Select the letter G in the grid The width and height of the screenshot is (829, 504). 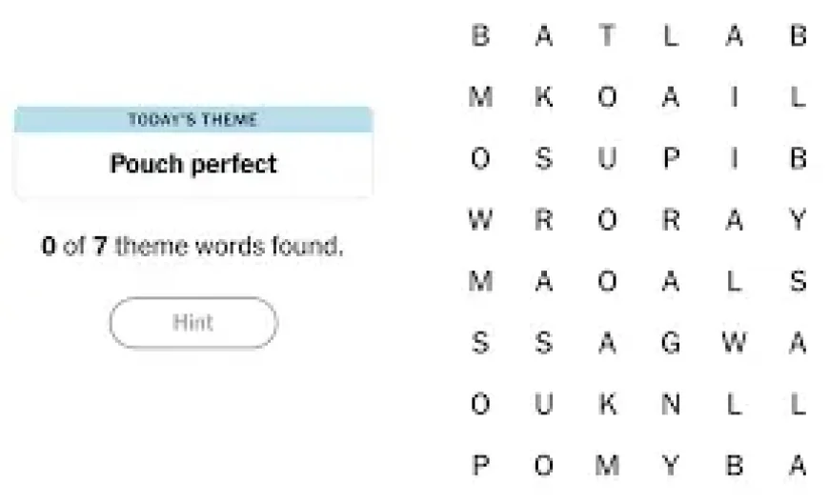point(671,343)
